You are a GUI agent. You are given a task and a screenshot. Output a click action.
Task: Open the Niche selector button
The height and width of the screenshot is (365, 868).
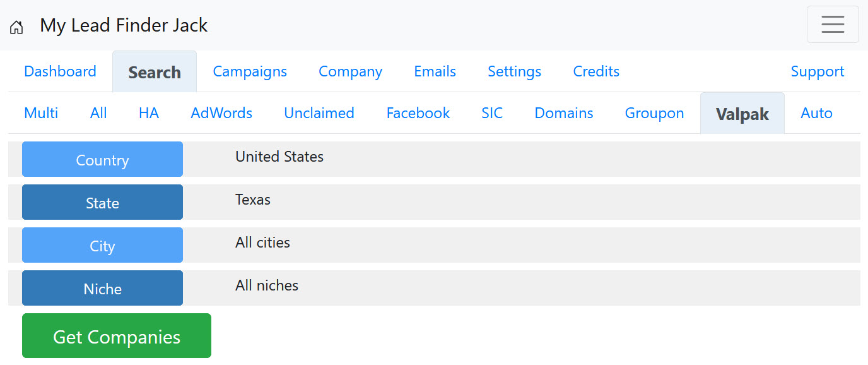[102, 289]
